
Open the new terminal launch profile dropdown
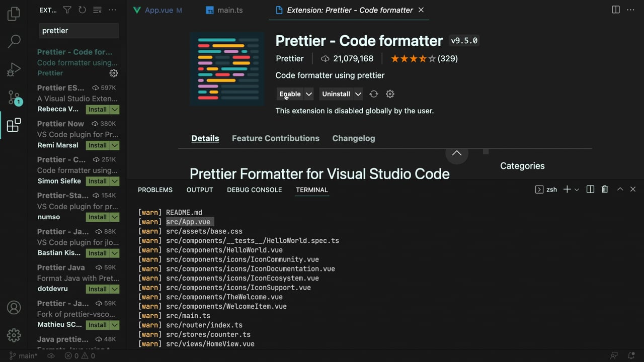click(577, 190)
